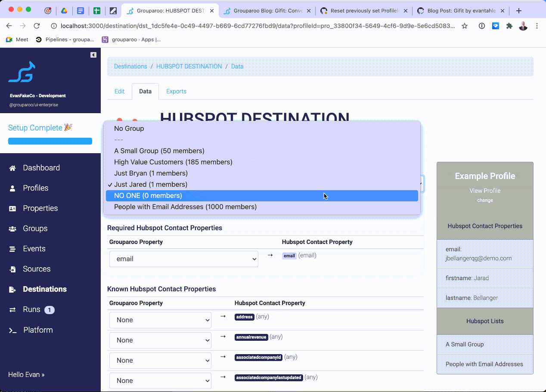Switch to the Exports tab
546x392 pixels.
[x=176, y=91]
